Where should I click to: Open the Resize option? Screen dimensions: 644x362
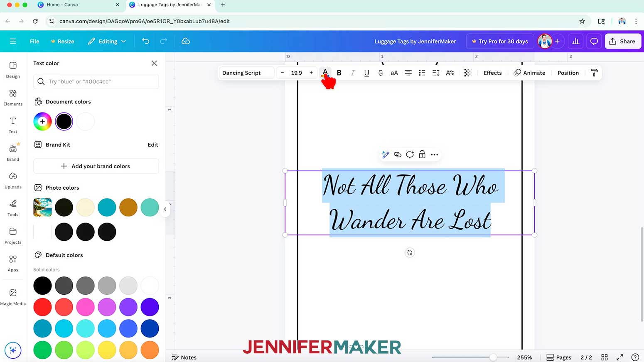click(x=62, y=41)
